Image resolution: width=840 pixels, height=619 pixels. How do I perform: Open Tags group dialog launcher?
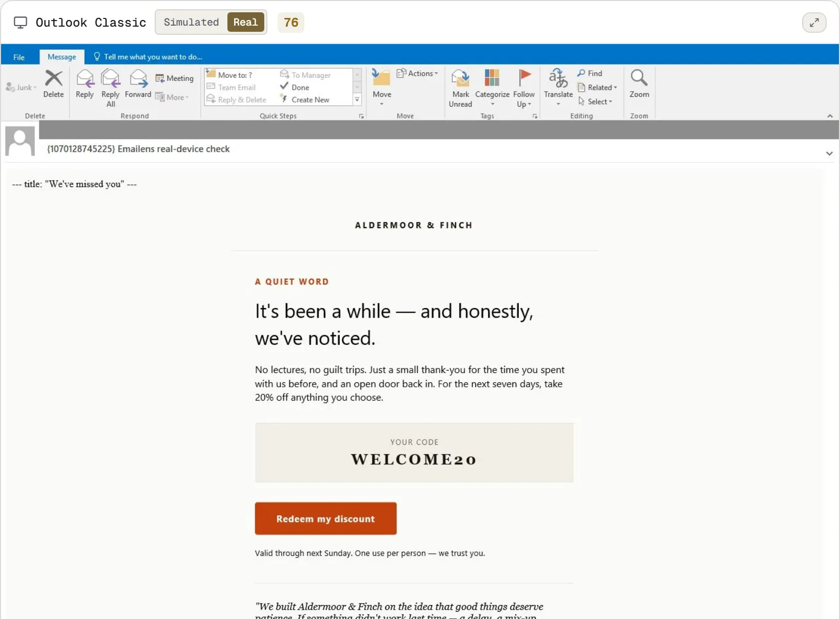[535, 116]
